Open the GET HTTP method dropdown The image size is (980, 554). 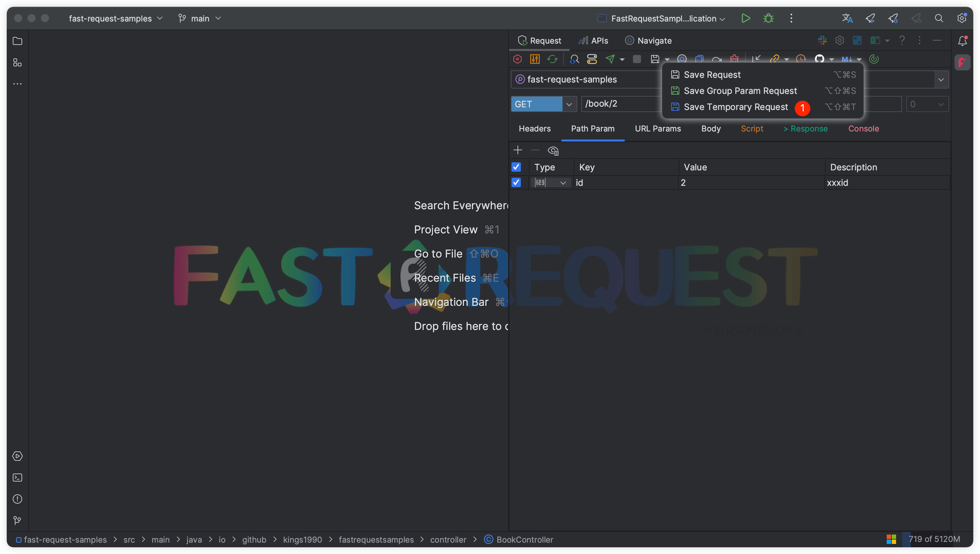coord(569,104)
